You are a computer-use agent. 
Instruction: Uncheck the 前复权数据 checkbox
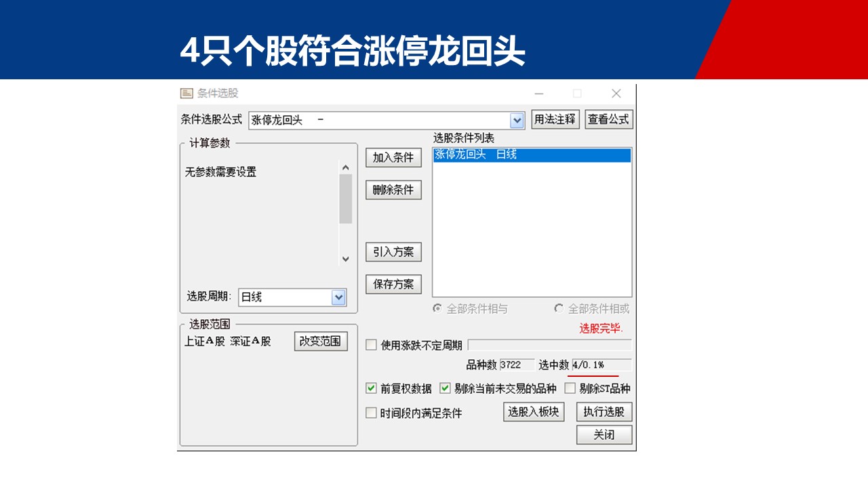click(x=371, y=388)
